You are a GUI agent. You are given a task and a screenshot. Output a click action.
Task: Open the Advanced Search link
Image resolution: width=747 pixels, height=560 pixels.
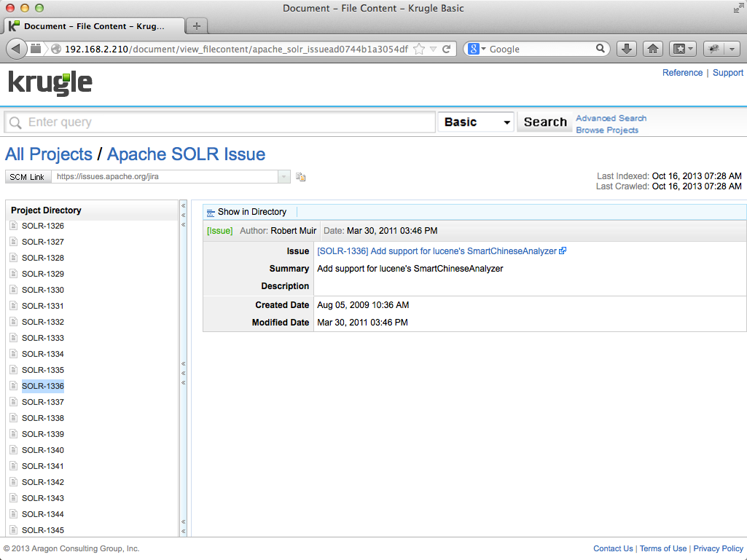611,118
